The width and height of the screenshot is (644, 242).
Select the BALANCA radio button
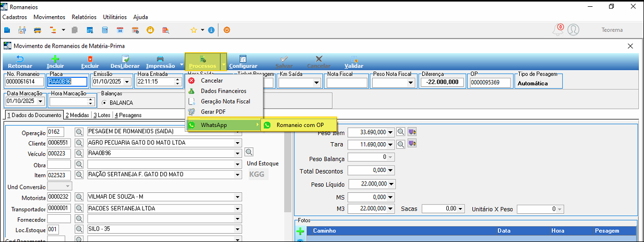point(104,102)
